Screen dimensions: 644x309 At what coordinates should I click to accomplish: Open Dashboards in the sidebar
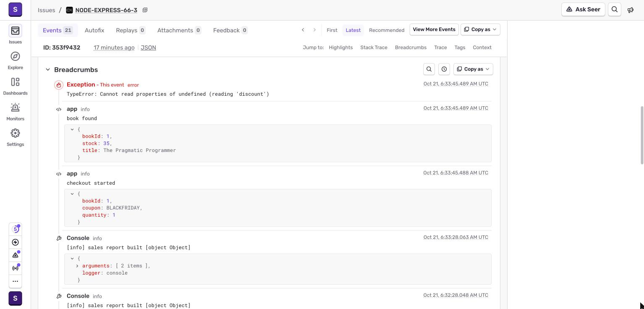15,86
